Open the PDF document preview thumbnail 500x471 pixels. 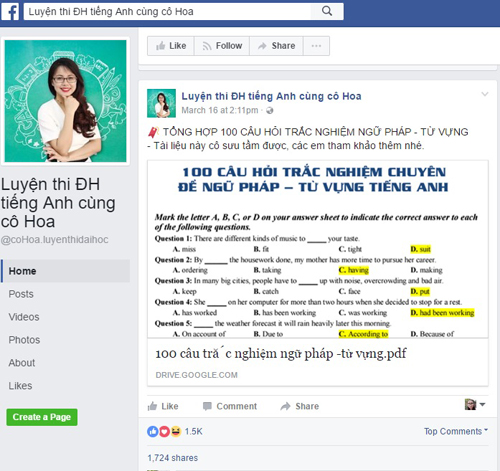[x=318, y=249]
